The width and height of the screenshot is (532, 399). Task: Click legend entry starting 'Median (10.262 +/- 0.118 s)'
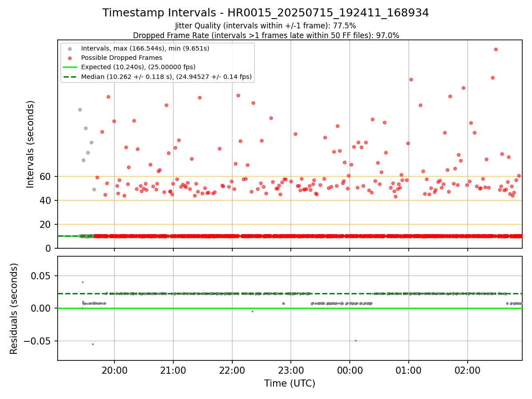tap(166, 77)
